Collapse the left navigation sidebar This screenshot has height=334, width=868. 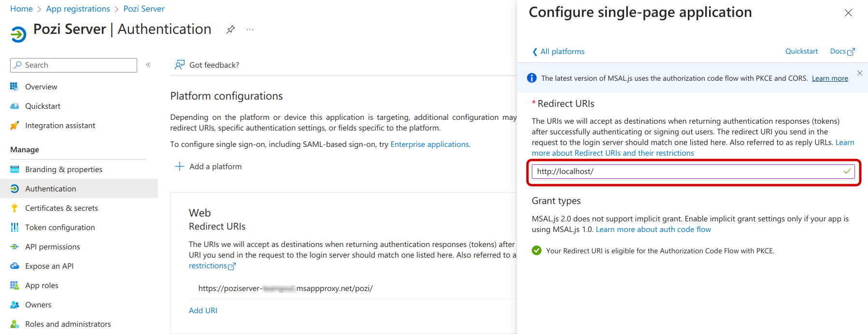[x=148, y=65]
